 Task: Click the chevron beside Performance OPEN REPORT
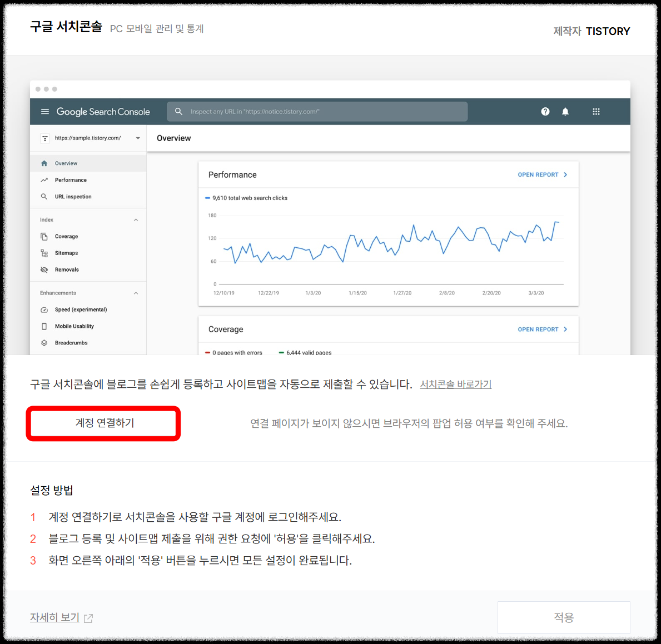pos(565,175)
